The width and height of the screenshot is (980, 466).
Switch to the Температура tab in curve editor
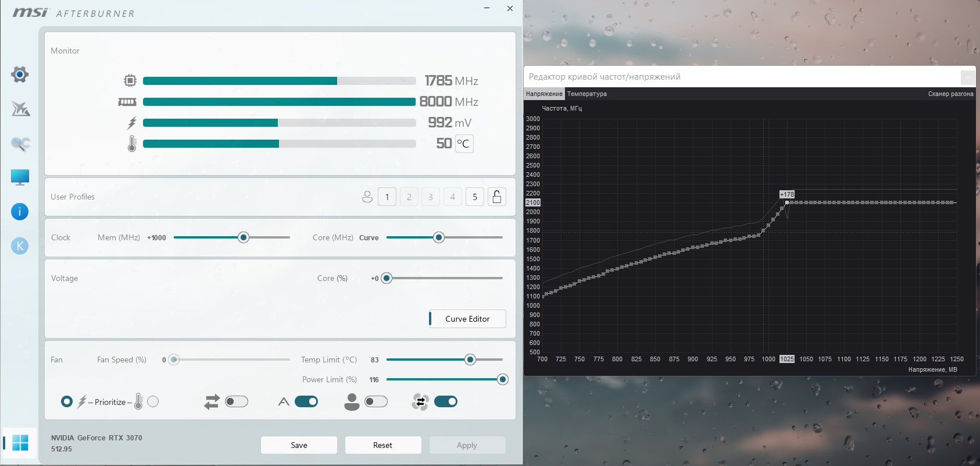click(x=587, y=94)
